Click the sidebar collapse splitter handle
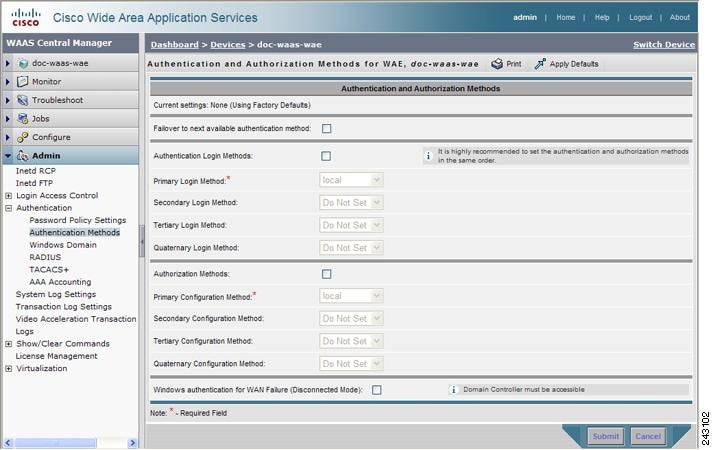 coord(142,242)
